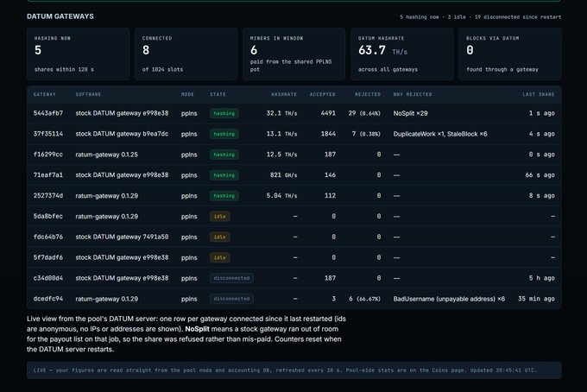Click the hashing badge in the 2527374d row

224,195
